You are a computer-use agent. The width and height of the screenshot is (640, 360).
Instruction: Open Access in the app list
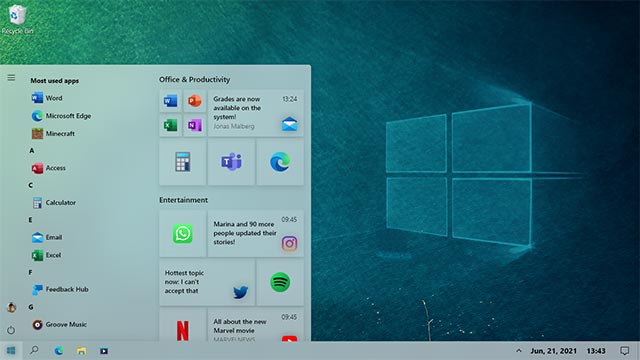(x=49, y=168)
